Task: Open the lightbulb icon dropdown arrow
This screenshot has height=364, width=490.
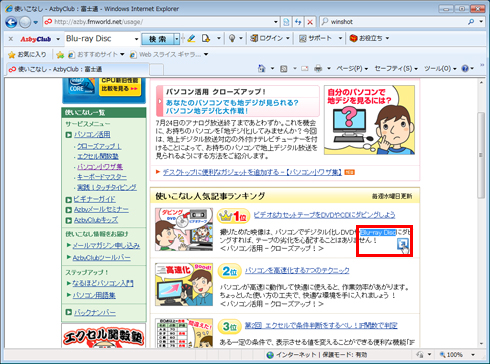Action: pyautogui.click(x=240, y=39)
